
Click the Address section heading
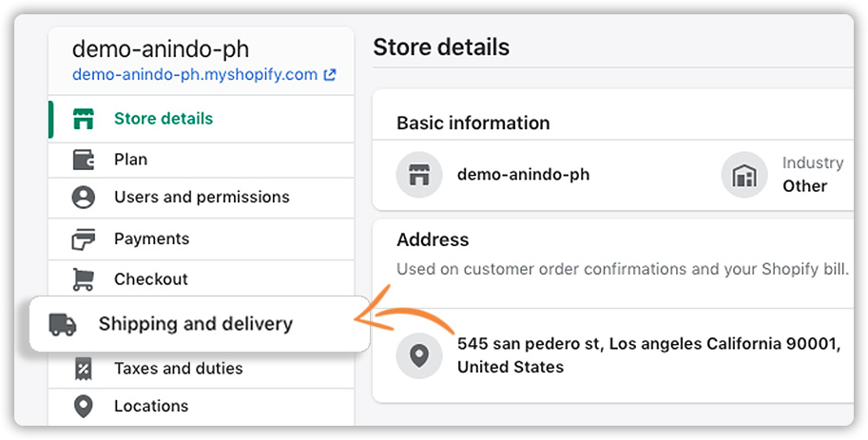(433, 239)
